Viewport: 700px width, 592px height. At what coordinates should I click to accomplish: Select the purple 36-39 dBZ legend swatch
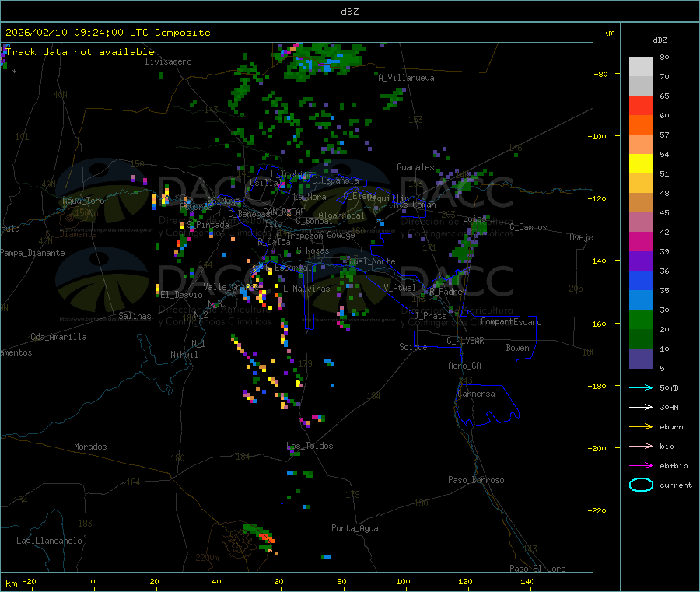tap(641, 261)
